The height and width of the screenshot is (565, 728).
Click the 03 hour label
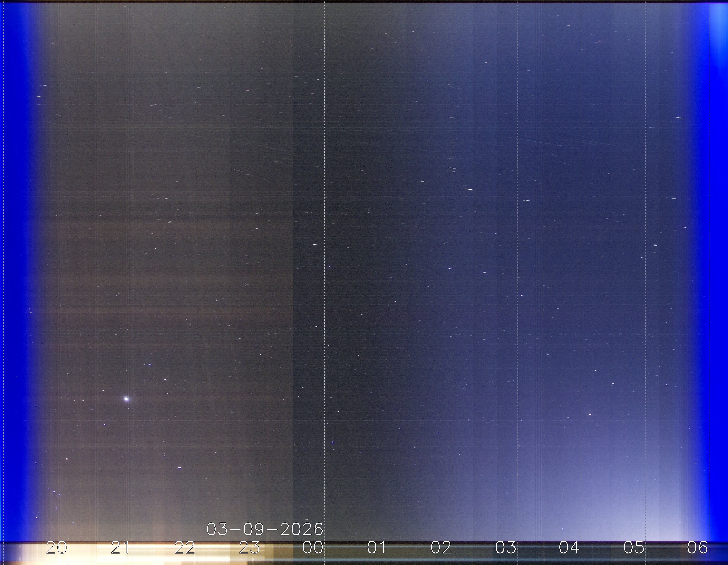506,547
